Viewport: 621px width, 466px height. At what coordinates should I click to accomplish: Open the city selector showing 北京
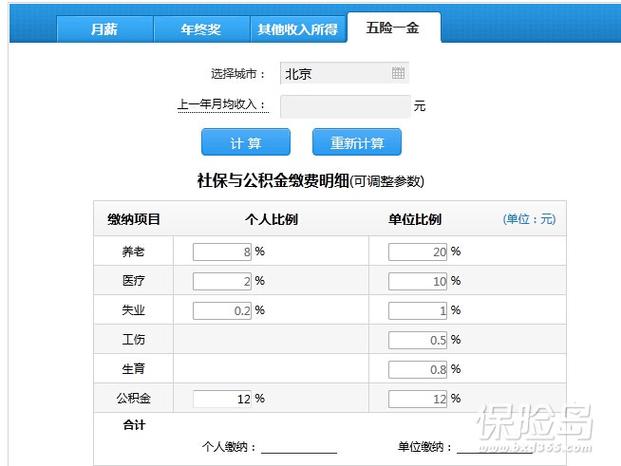(344, 73)
